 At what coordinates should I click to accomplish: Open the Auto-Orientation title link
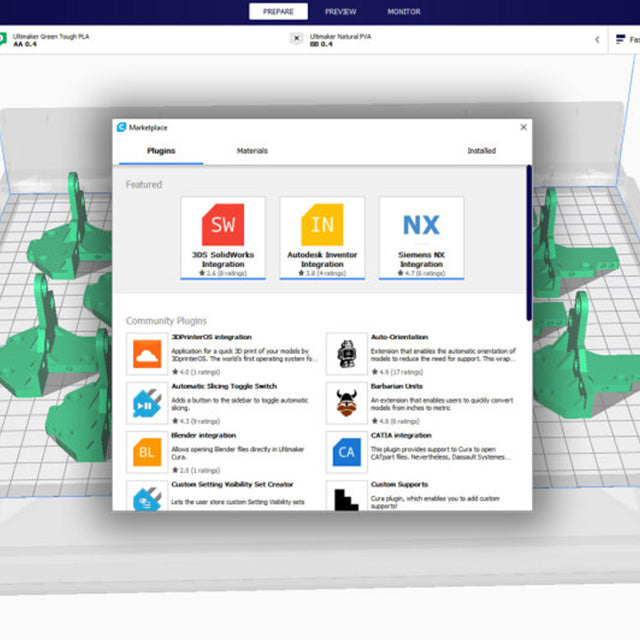pos(399,337)
